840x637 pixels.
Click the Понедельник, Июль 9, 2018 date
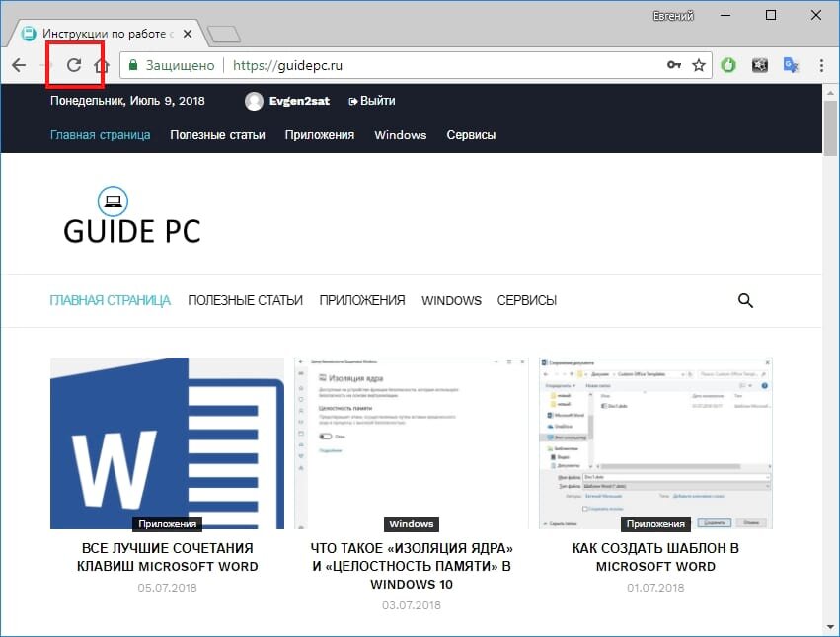tap(127, 101)
